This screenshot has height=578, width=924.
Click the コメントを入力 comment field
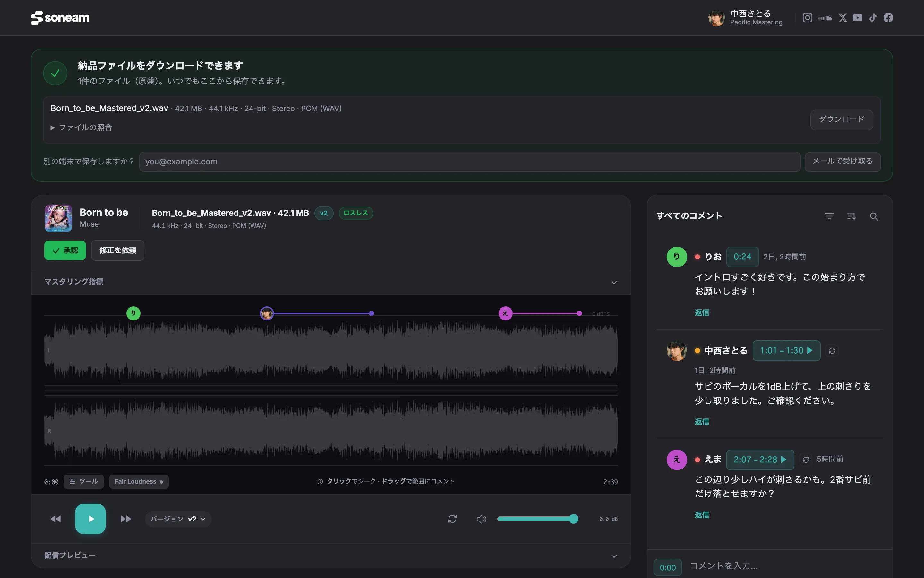(787, 566)
